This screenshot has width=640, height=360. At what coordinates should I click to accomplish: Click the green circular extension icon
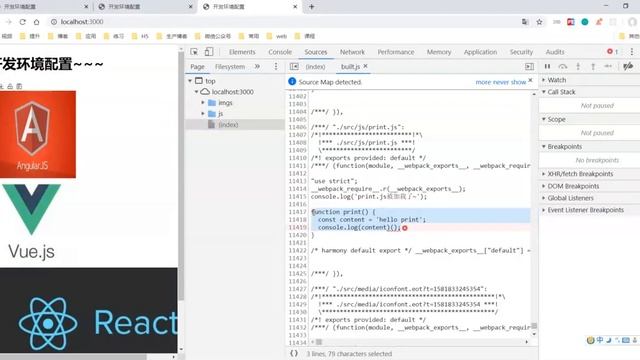tap(585, 22)
